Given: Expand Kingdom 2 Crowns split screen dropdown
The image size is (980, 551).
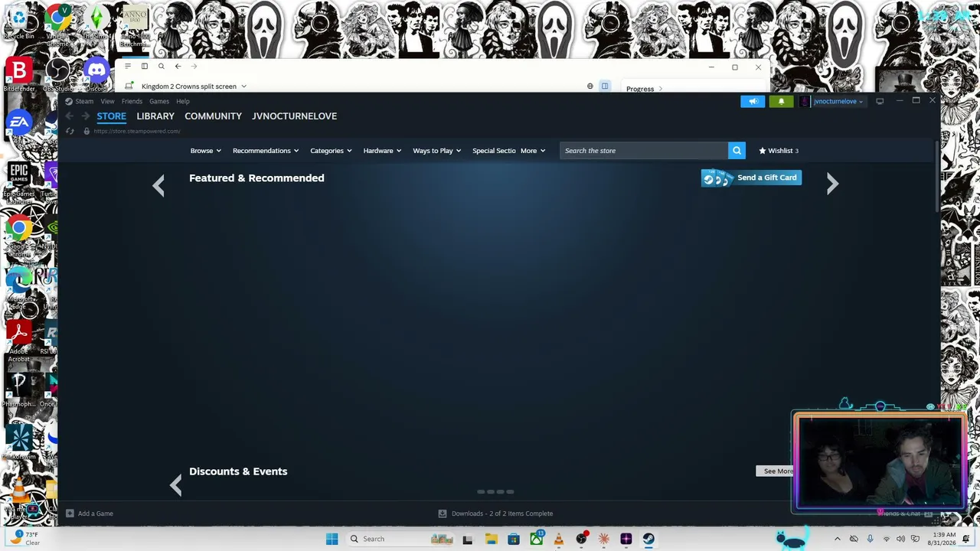Looking at the screenshot, I should coord(243,86).
